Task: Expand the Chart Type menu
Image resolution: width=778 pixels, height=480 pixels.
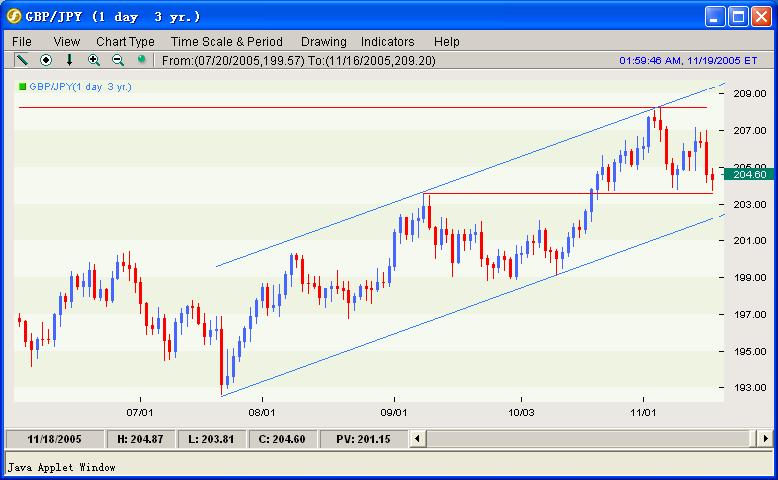Action: 125,41
